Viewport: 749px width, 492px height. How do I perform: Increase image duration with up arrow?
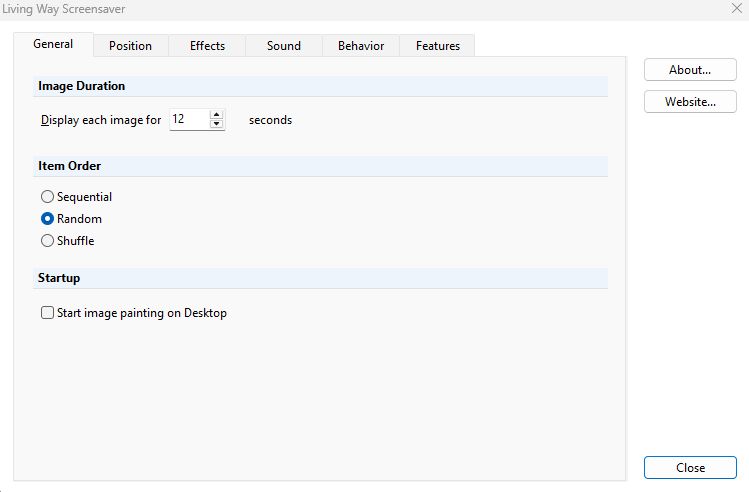coord(217,115)
